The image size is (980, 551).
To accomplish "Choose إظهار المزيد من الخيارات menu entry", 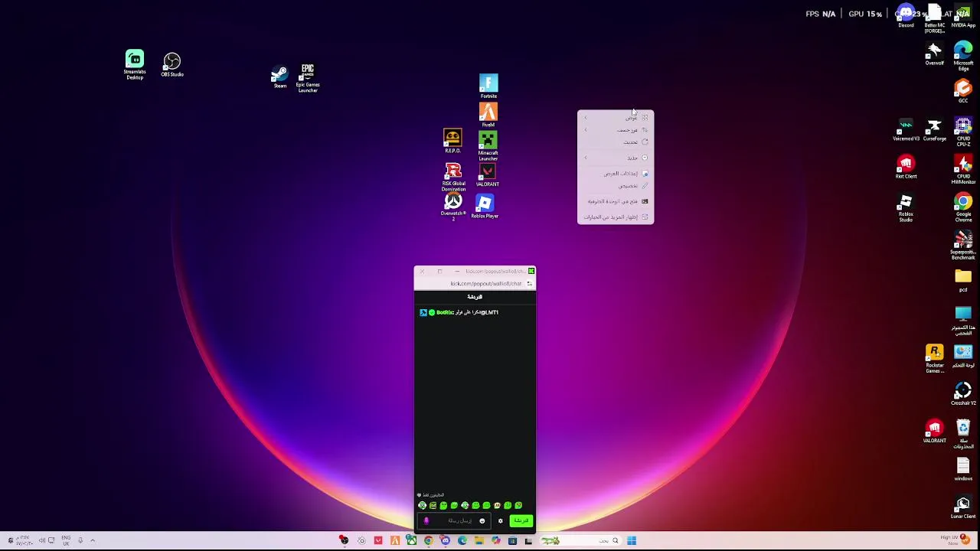I will click(616, 217).
